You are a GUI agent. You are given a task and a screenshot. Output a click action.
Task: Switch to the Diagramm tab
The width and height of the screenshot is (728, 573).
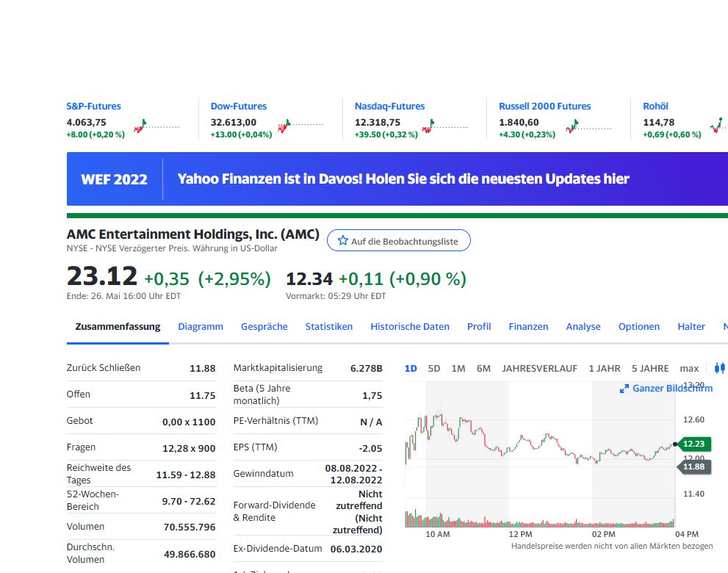coord(201,326)
